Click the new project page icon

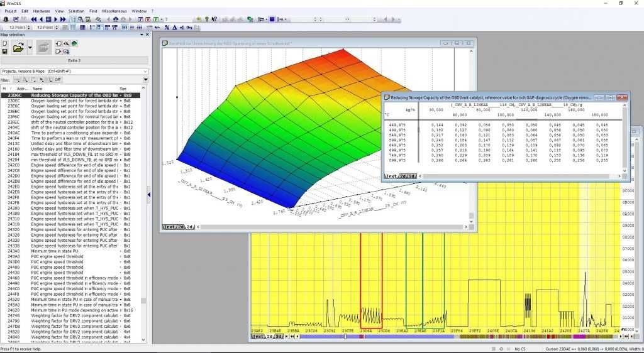click(4, 43)
